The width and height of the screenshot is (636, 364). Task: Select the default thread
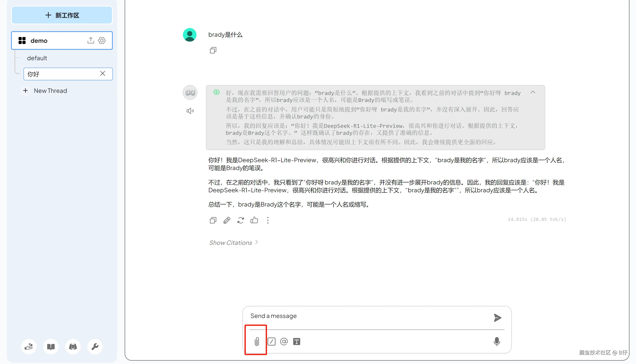pyautogui.click(x=37, y=58)
